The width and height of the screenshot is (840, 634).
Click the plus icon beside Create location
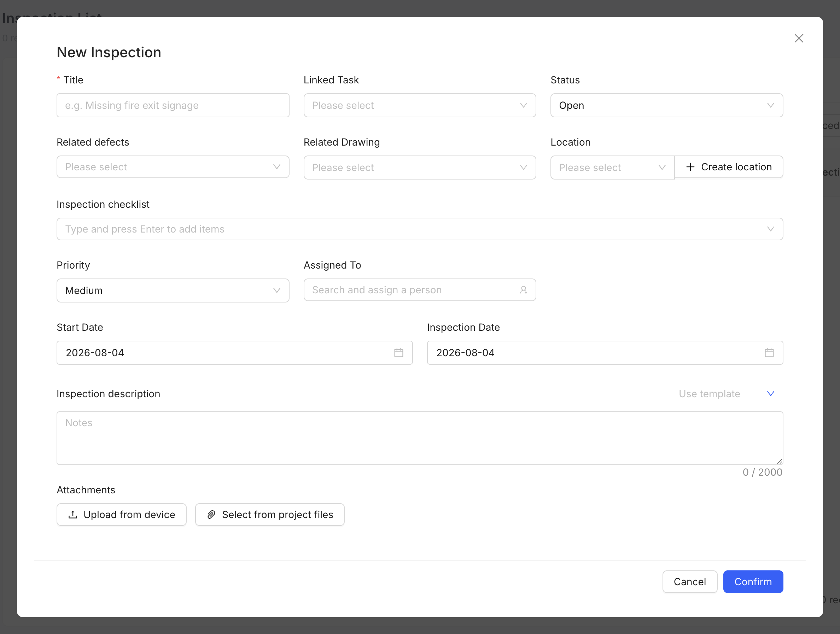point(690,167)
